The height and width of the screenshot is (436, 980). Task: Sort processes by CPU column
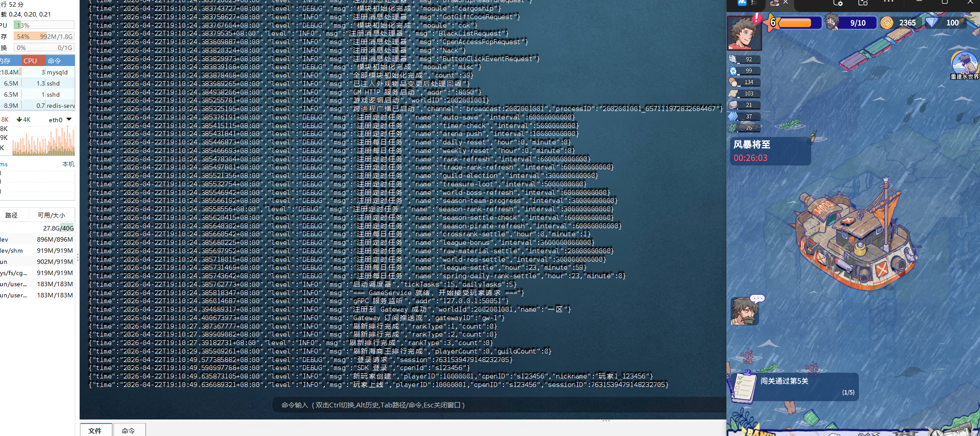point(31,61)
